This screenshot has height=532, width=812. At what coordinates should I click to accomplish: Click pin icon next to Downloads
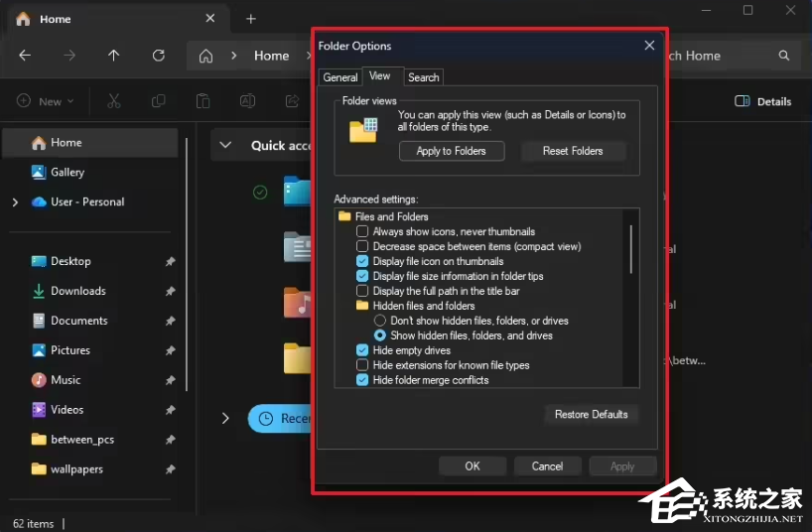tap(171, 291)
